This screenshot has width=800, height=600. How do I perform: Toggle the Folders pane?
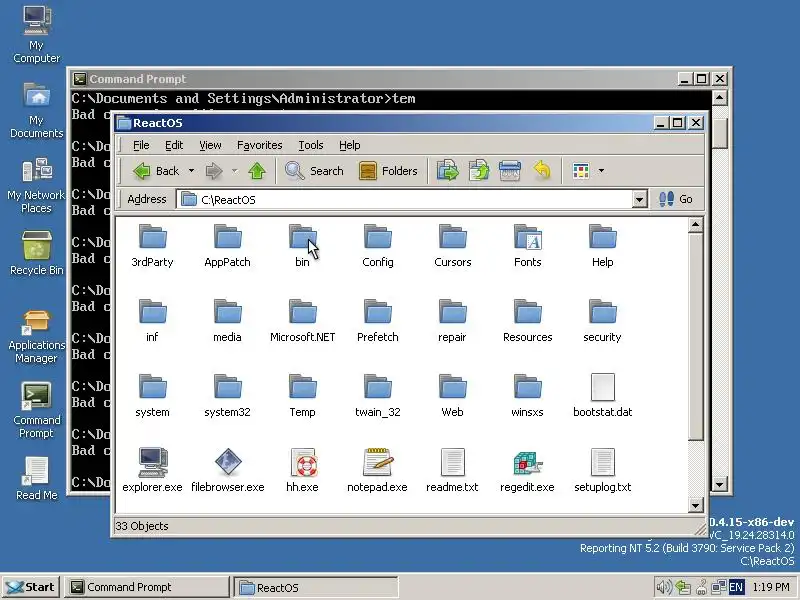point(388,171)
